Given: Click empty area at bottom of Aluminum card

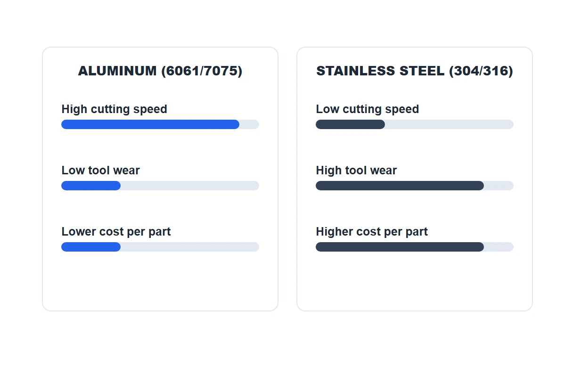Looking at the screenshot, I should coord(160,283).
